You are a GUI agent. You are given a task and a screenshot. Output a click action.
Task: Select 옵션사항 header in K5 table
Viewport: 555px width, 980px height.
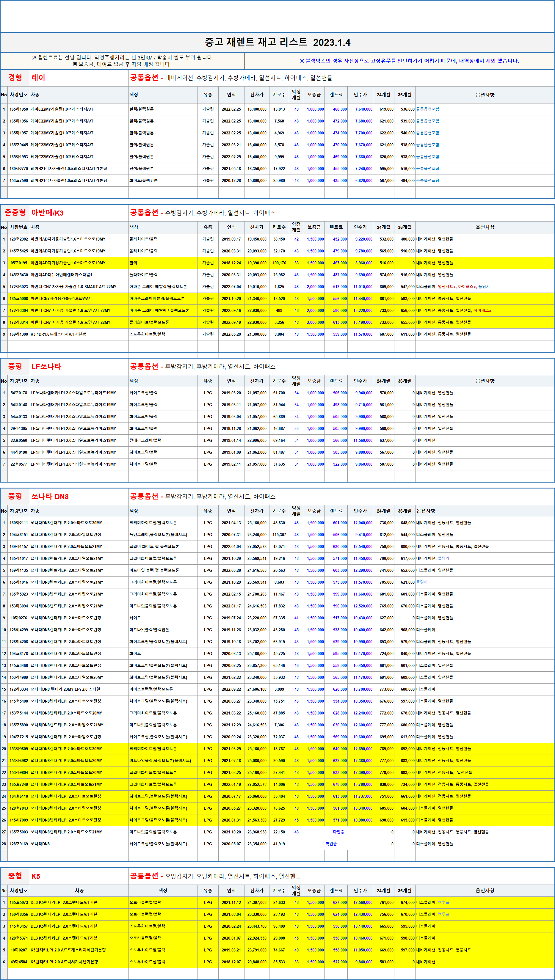point(485,891)
